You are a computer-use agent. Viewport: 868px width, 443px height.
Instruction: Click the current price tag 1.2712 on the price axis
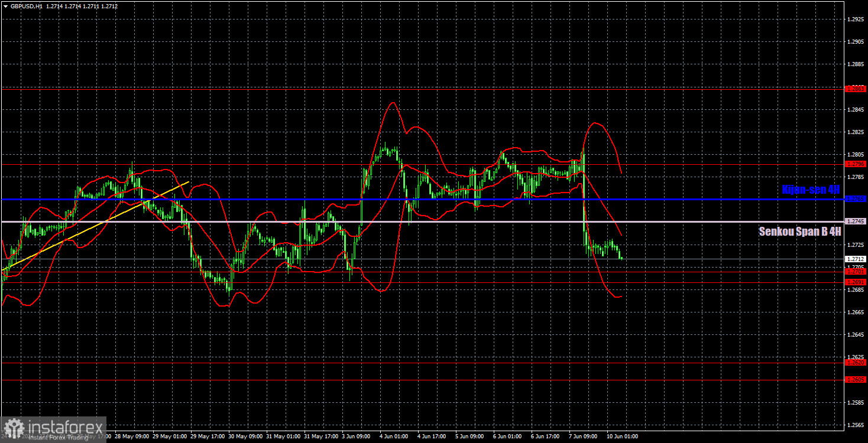pyautogui.click(x=856, y=259)
